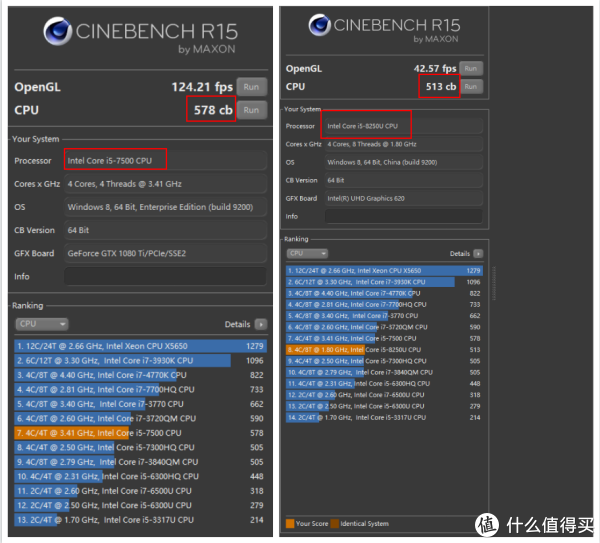
Task: Click the Intel Core i5-8250U CPU processor field
Action: (x=404, y=126)
